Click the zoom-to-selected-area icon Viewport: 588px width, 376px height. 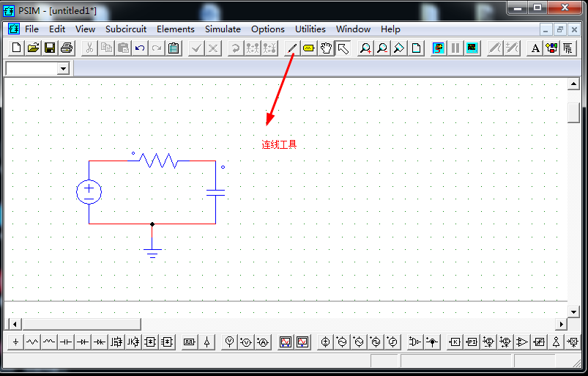399,48
